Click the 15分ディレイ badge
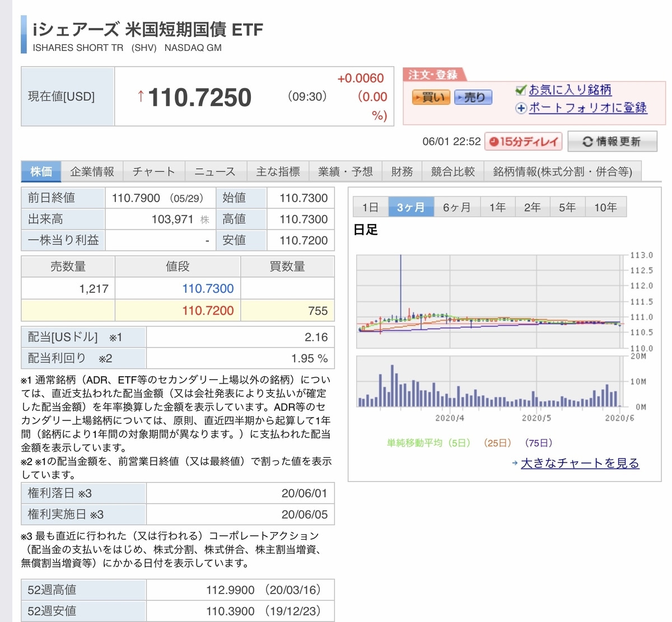 pos(524,142)
